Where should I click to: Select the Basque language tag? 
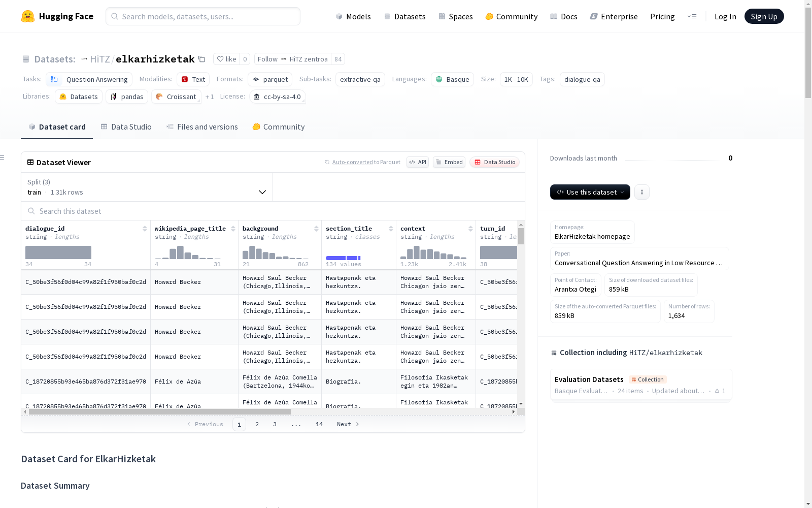pos(452,79)
